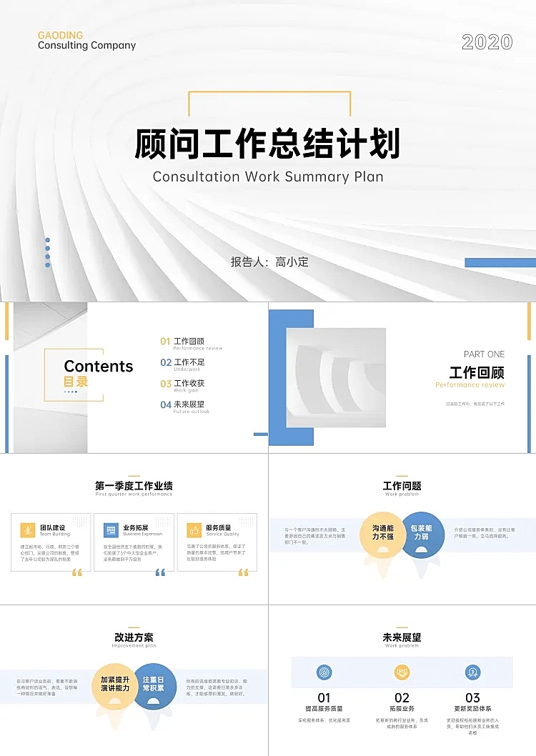Click the presenter line 报告人：高小定
536x756 pixels.
(x=269, y=262)
